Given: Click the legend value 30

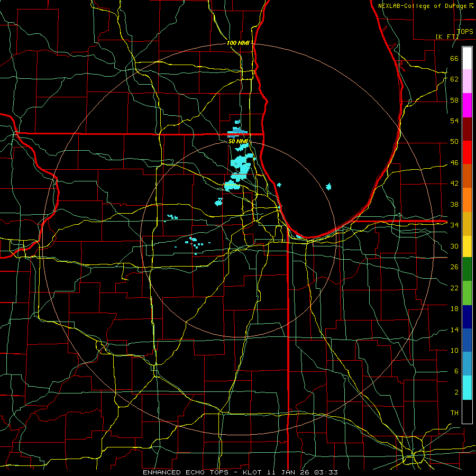Looking at the screenshot, I should click(x=454, y=246).
